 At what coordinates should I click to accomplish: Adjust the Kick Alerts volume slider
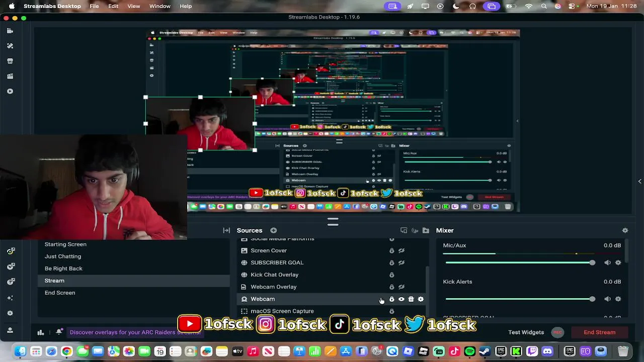pos(520,299)
